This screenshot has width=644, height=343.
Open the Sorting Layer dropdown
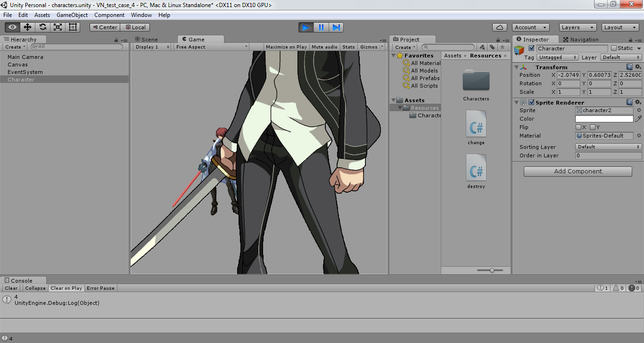[x=609, y=147]
